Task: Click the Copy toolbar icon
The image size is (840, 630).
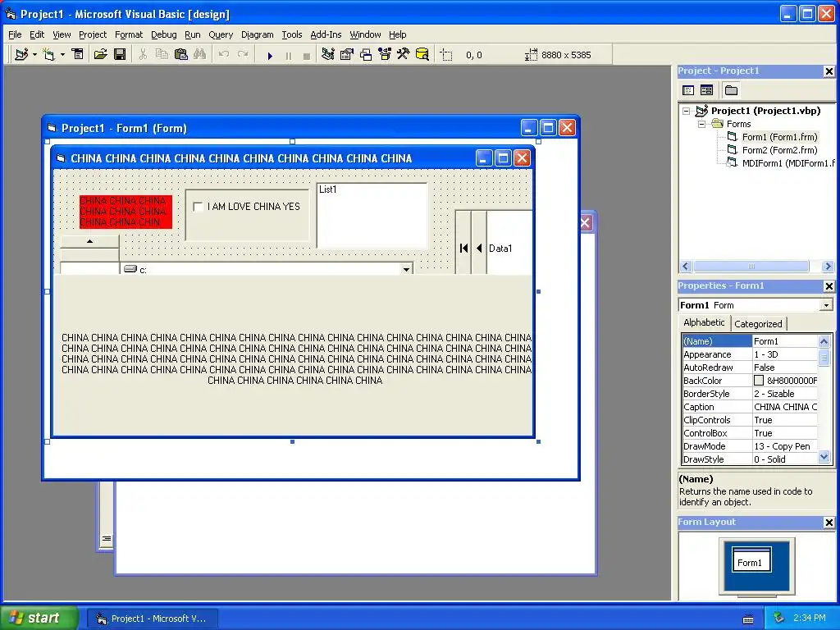Action: click(x=162, y=54)
